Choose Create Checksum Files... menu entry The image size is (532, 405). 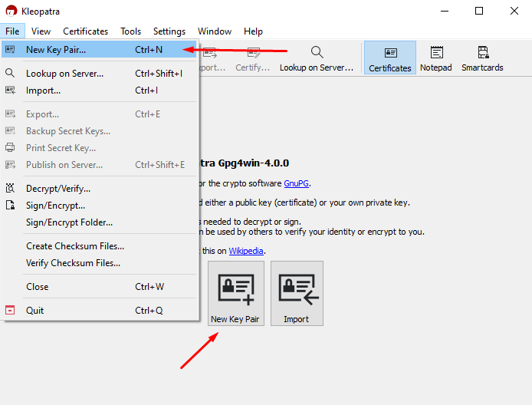pyautogui.click(x=99, y=245)
